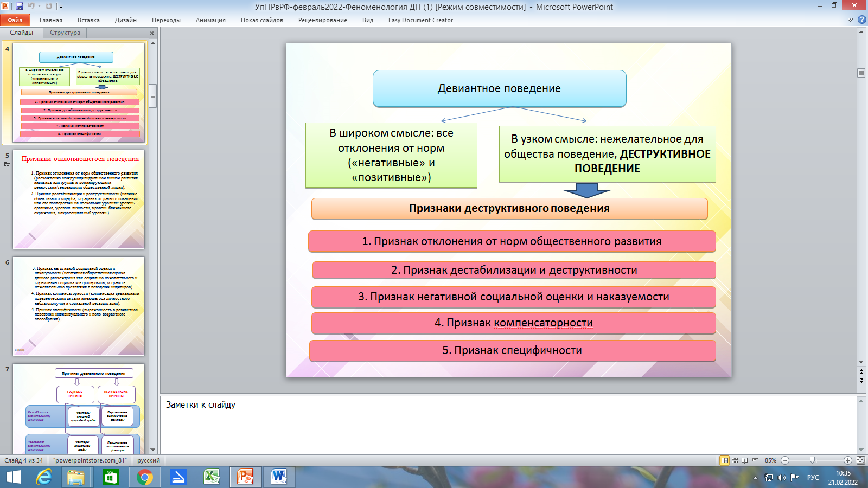The image size is (868, 488).
Task: Click the thumbnail pane scroll down arrow
Action: (153, 450)
